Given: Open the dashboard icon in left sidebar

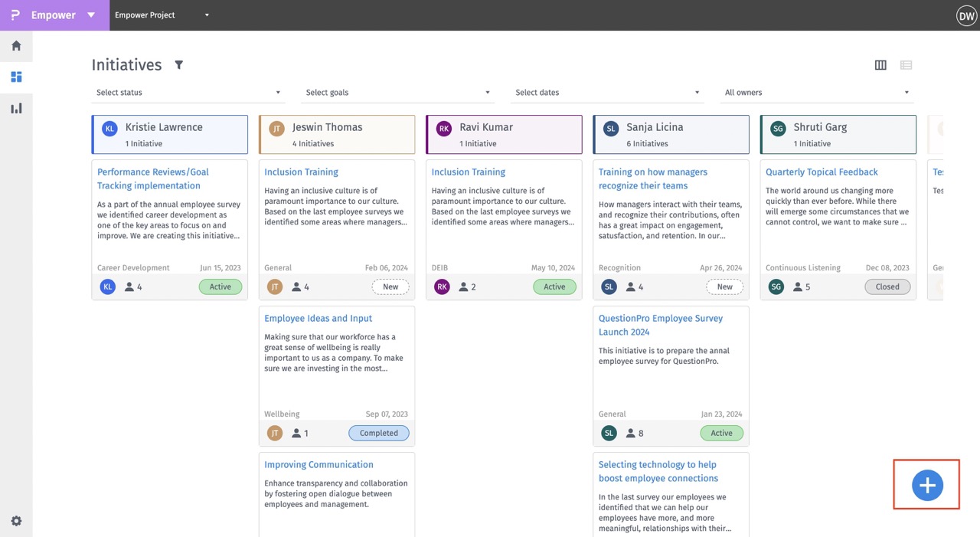Looking at the screenshot, I should point(16,77).
